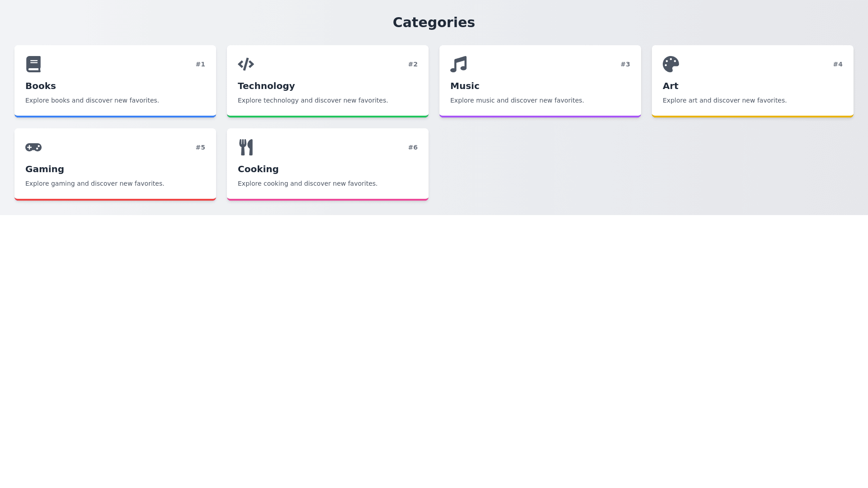868x488 pixels.
Task: Click the #3 rank label on Music card
Action: (625, 64)
